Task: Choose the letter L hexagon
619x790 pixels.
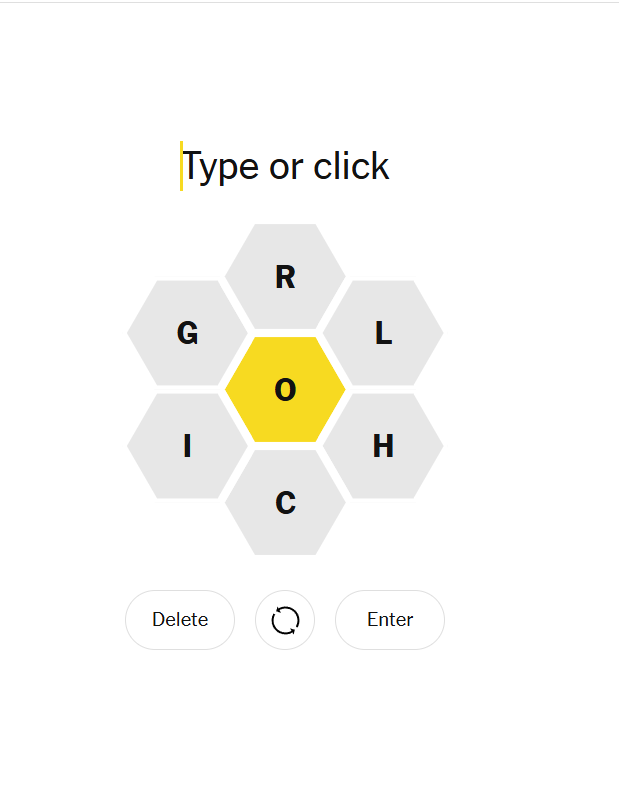Action: click(x=383, y=333)
